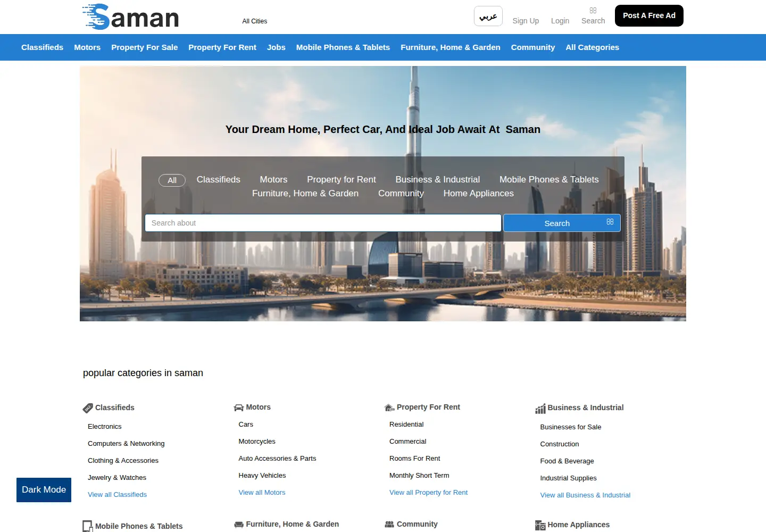The width and height of the screenshot is (766, 532).
Task: Select Home Appliances search filter tab
Action: coord(479,194)
